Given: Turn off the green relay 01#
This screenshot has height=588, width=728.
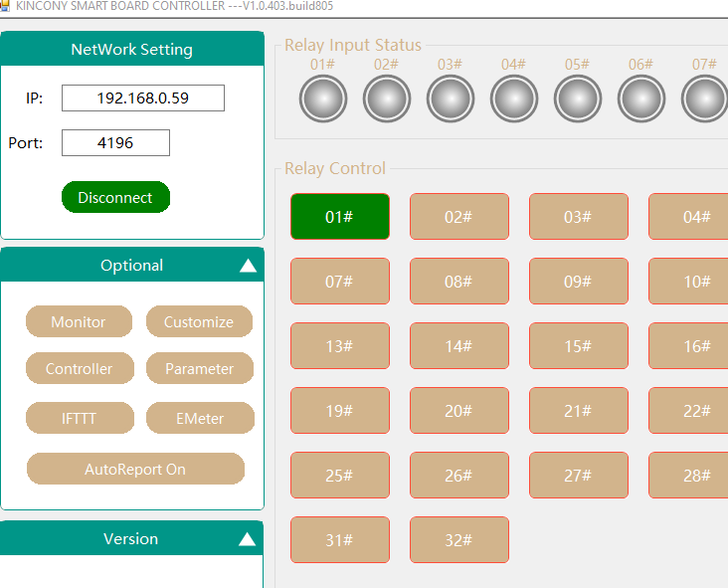Looking at the screenshot, I should pyautogui.click(x=340, y=217).
